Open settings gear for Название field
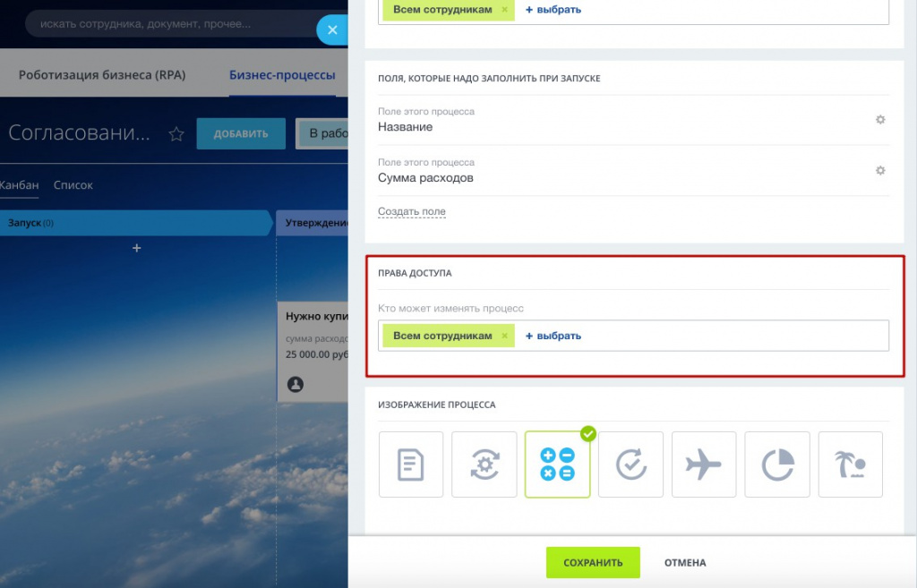The height and width of the screenshot is (588, 917). click(x=880, y=120)
